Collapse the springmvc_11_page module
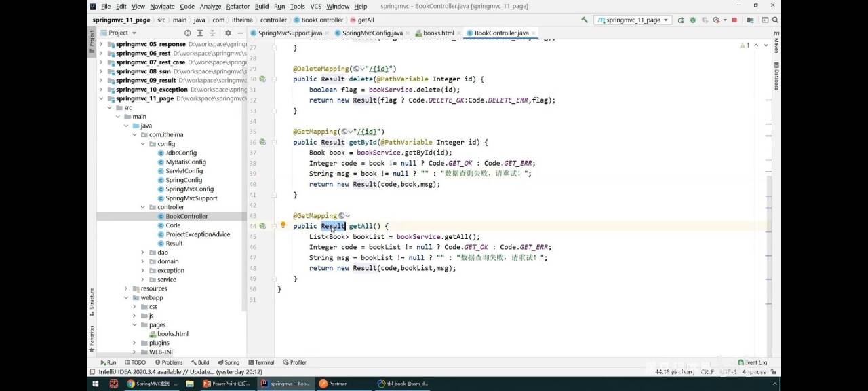This screenshot has height=391, width=868. (101, 98)
